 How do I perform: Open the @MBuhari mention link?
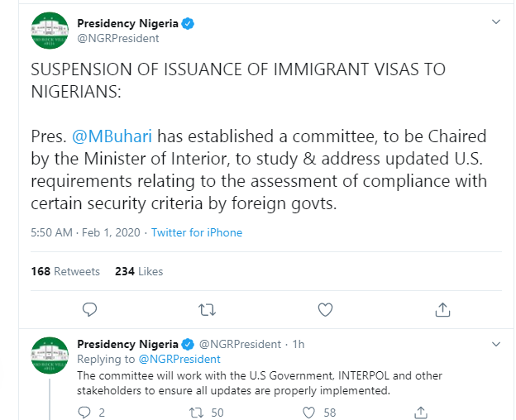(112, 136)
